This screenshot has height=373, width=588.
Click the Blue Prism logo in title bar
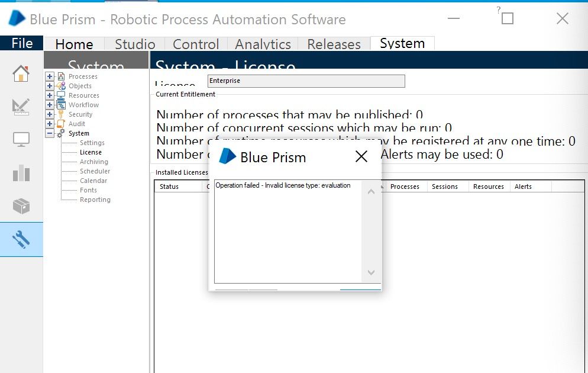point(17,18)
